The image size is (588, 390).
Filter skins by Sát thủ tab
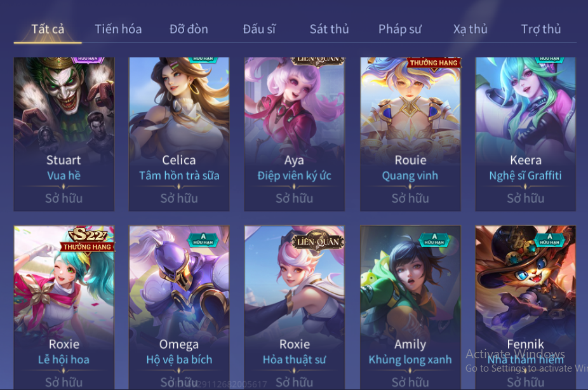(x=330, y=29)
